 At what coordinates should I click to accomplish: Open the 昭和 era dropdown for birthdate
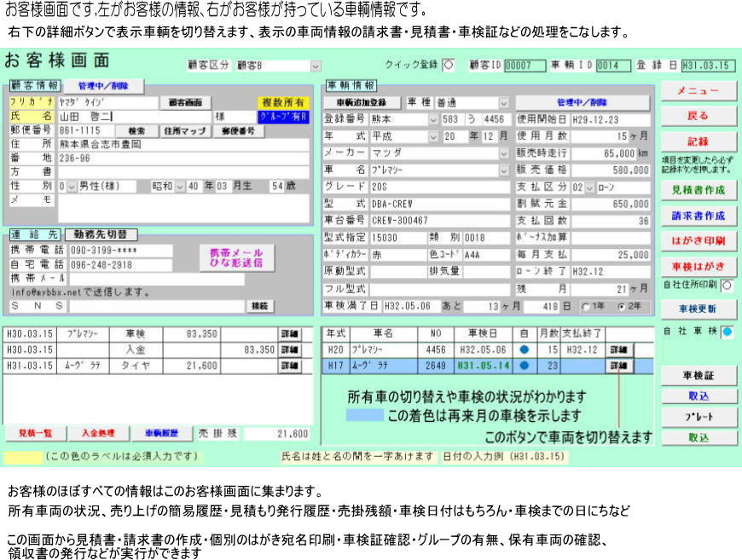click(x=180, y=187)
